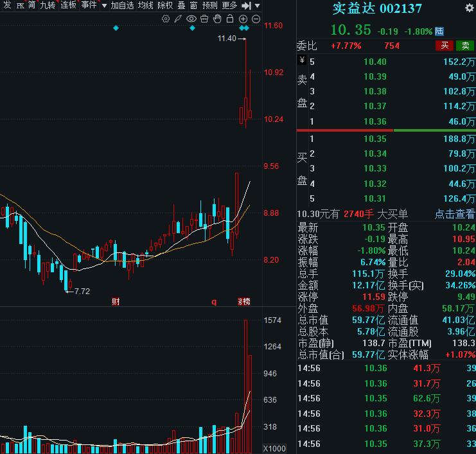Open the 更多 more menu

[x=229, y=5]
